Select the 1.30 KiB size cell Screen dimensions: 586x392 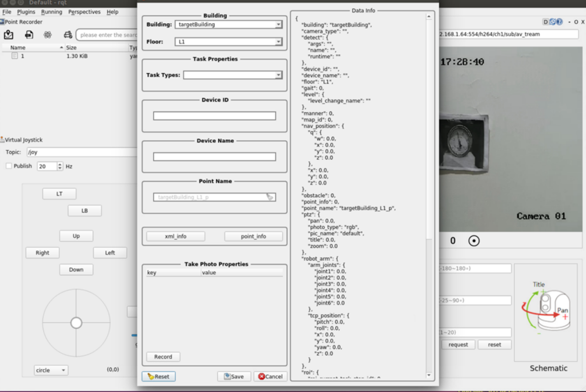coord(77,56)
